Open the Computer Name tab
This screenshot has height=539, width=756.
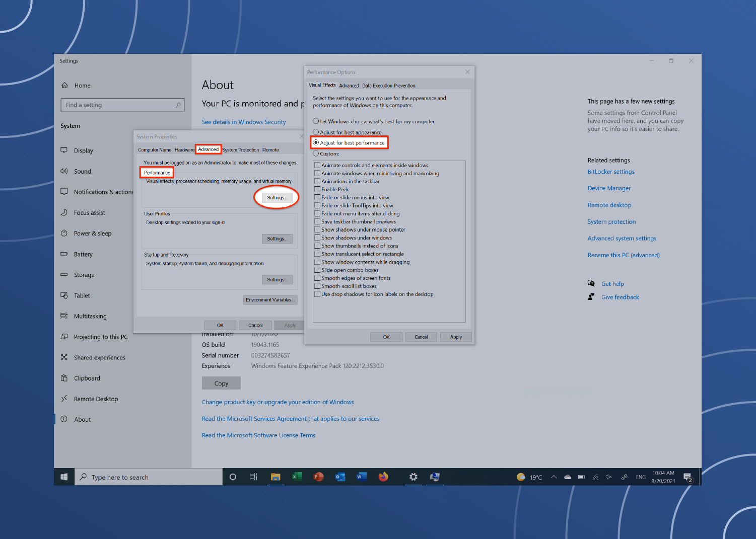point(154,149)
